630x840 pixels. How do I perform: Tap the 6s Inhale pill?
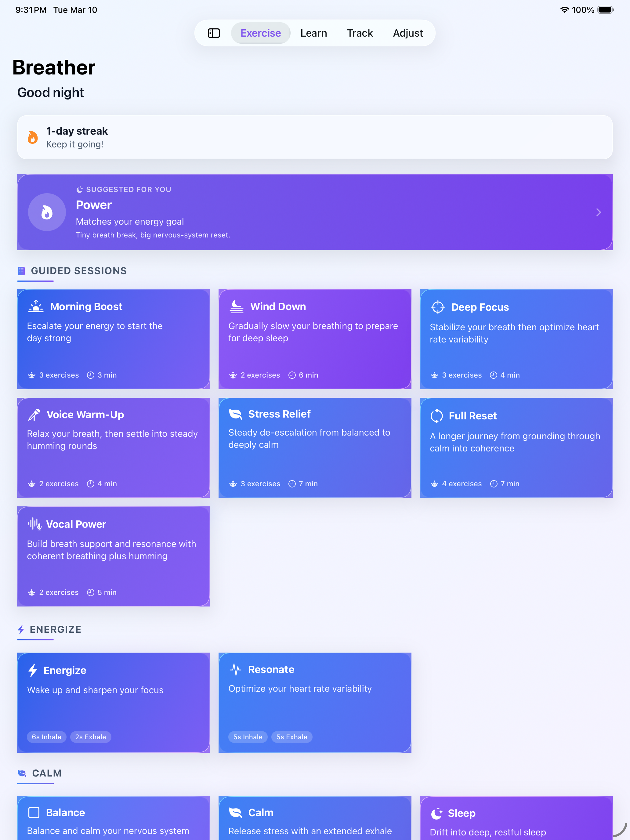point(46,737)
